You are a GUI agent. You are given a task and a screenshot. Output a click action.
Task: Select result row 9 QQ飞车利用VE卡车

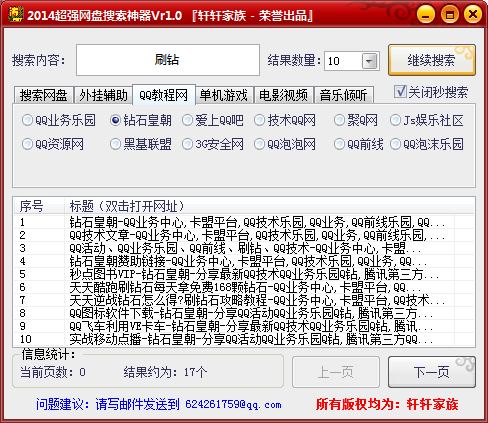[244, 326]
